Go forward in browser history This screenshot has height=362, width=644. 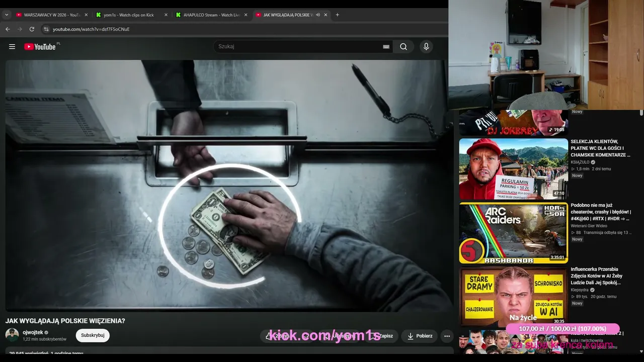point(20,29)
